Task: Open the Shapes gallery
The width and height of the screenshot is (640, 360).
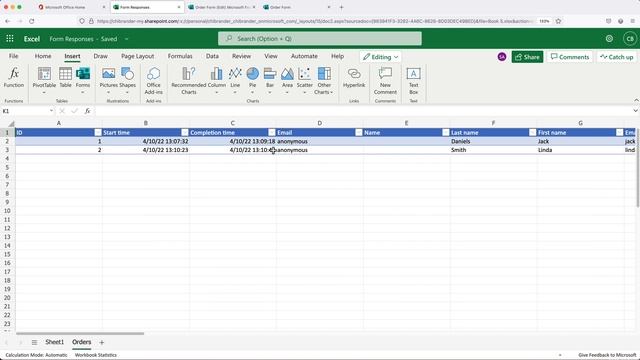Action: (x=127, y=80)
